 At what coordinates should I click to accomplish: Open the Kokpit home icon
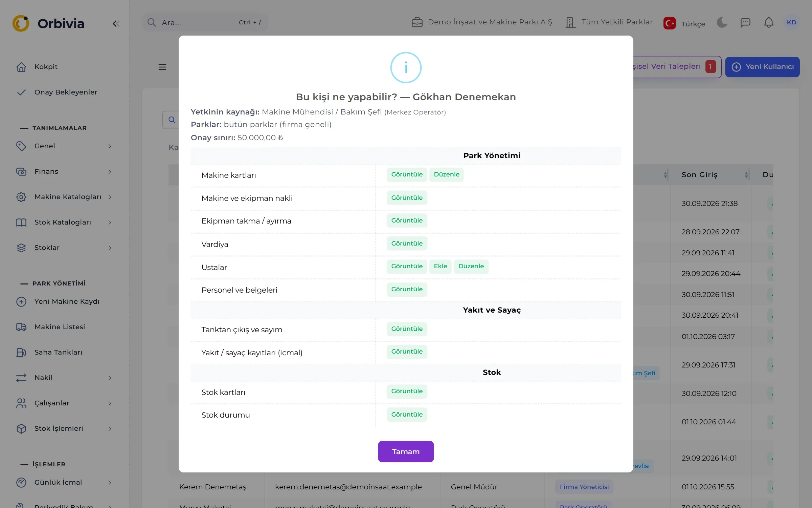coord(21,67)
